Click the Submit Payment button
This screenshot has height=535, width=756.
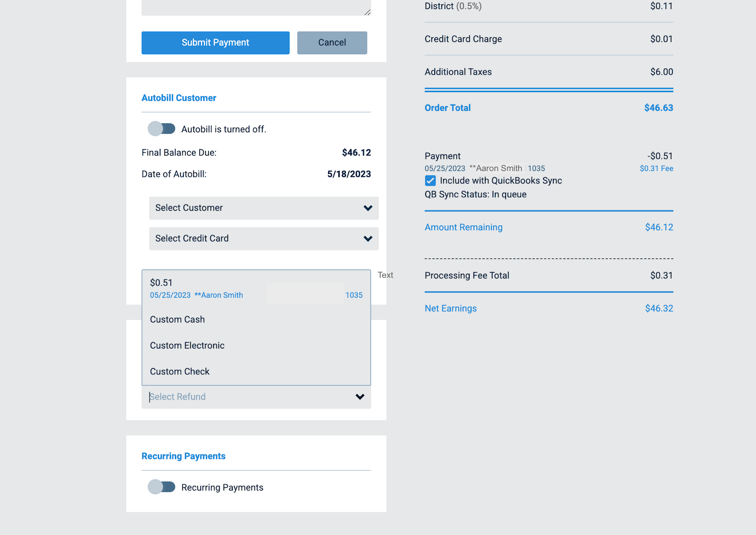pos(215,43)
